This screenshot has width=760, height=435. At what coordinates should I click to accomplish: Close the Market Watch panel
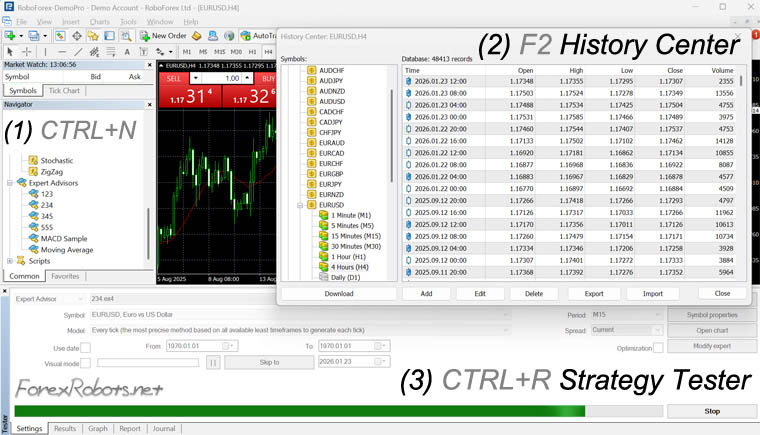(150, 64)
